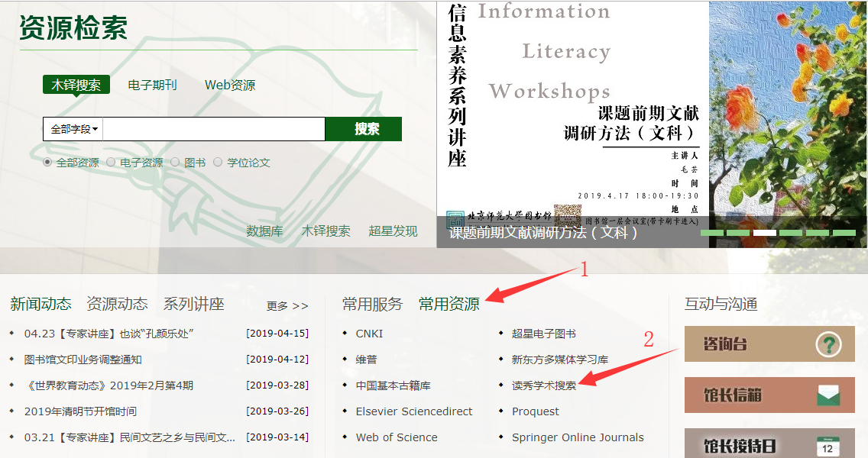The width and height of the screenshot is (868, 458).
Task: Click the calendar icon on 馆长接待日
Action: click(828, 447)
